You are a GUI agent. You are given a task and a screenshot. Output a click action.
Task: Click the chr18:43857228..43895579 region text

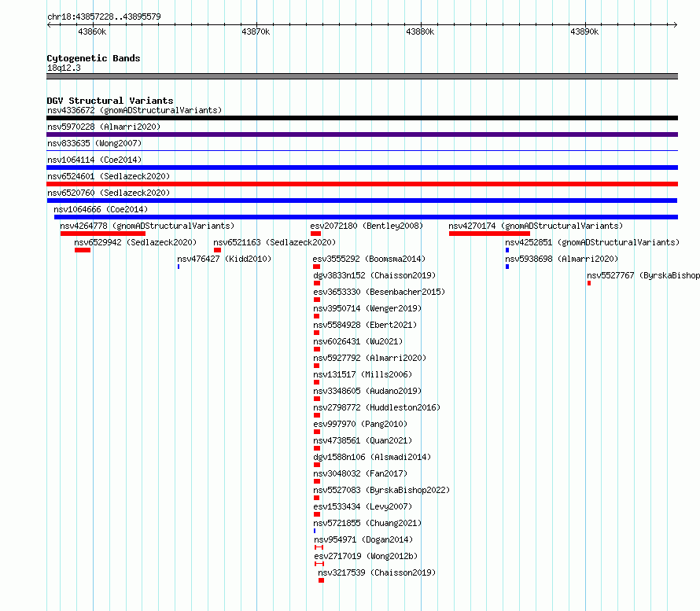click(x=104, y=17)
